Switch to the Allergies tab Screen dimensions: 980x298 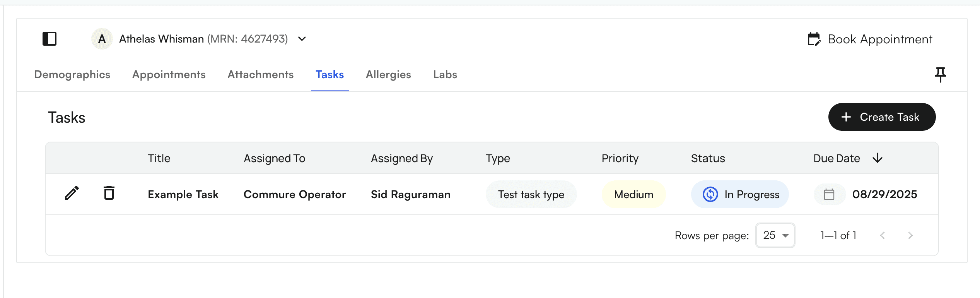point(388,74)
